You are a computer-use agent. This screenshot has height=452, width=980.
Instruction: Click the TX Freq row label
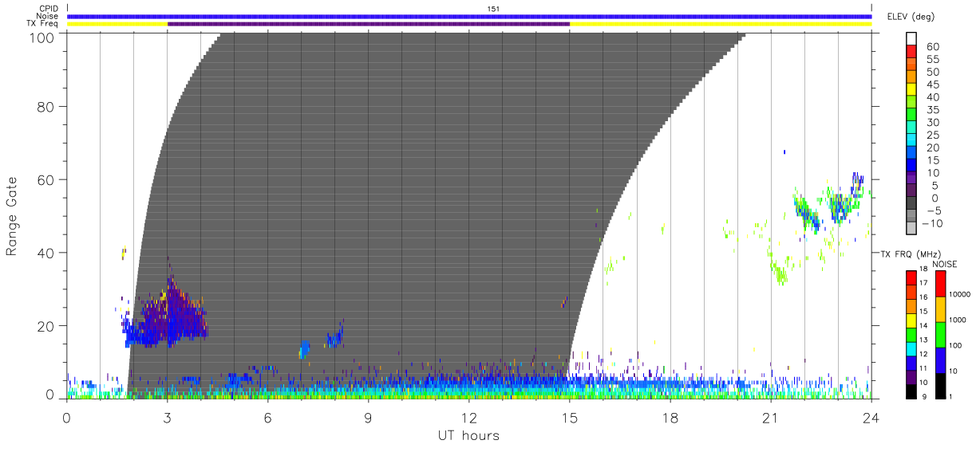43,24
